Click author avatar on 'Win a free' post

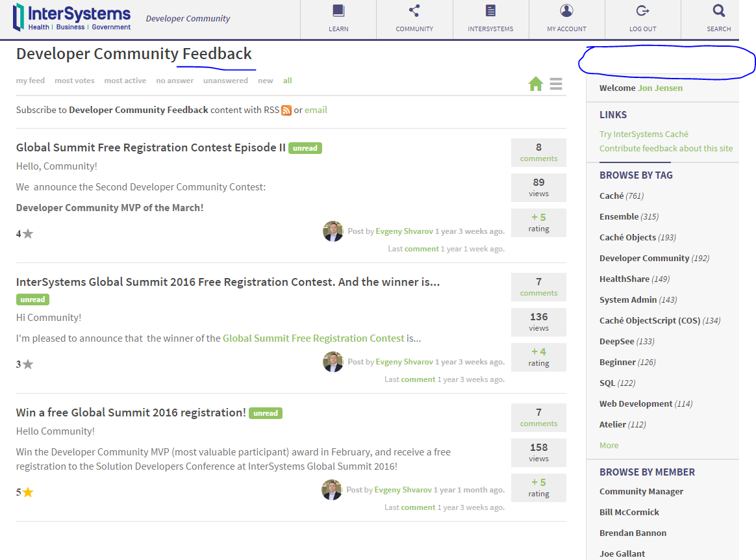332,490
